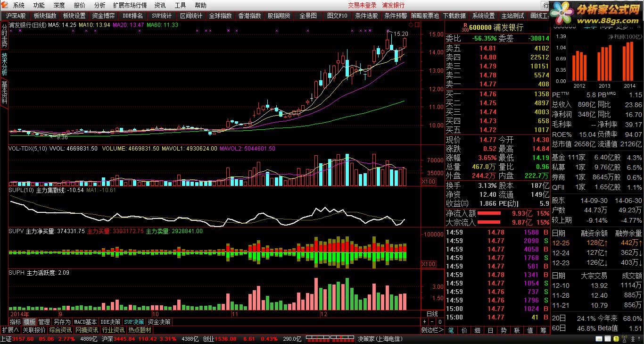Click 下载数据 download data button
644x344 pixels.
tap(454, 16)
